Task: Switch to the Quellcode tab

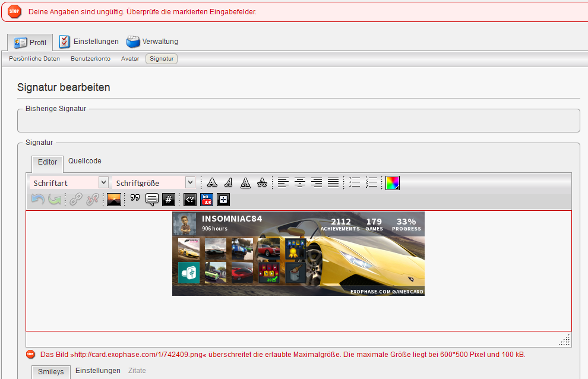Action: click(85, 161)
